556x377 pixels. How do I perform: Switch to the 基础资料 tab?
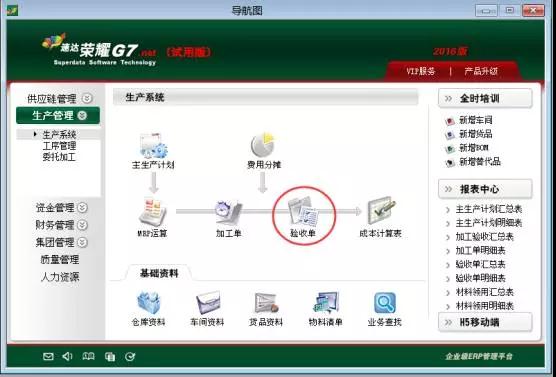pos(159,273)
